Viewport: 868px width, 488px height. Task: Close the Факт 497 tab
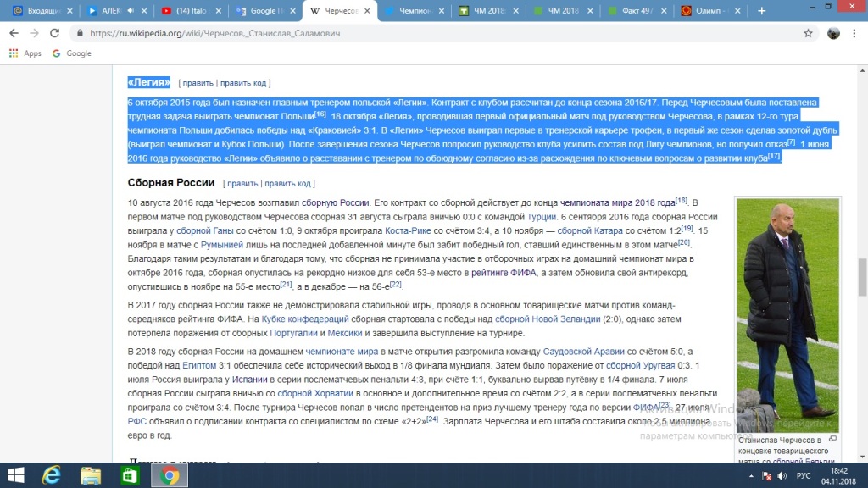[x=664, y=10]
